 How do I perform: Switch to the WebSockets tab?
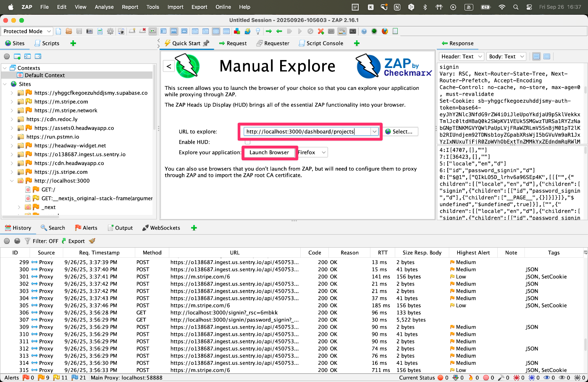click(x=161, y=228)
